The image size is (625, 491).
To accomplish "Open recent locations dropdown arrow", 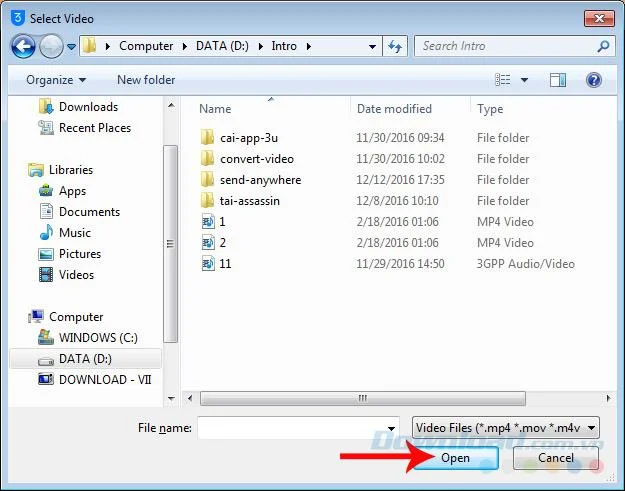I will click(x=71, y=47).
